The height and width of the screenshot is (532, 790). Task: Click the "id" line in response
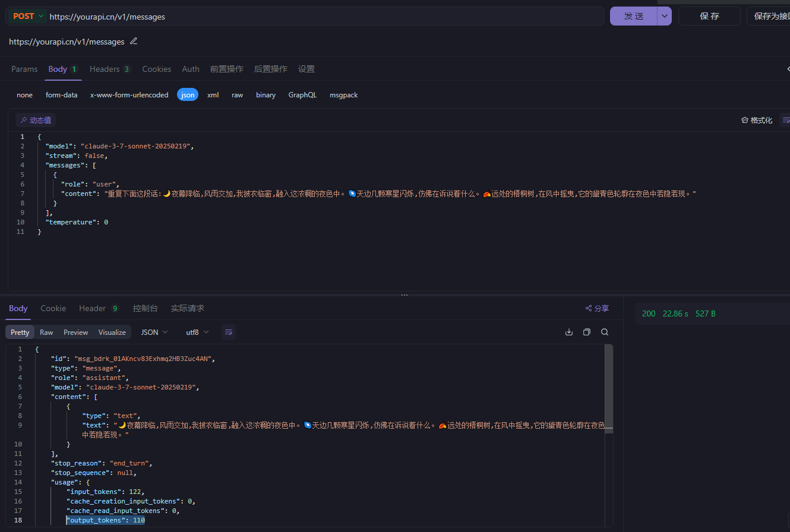[132, 359]
